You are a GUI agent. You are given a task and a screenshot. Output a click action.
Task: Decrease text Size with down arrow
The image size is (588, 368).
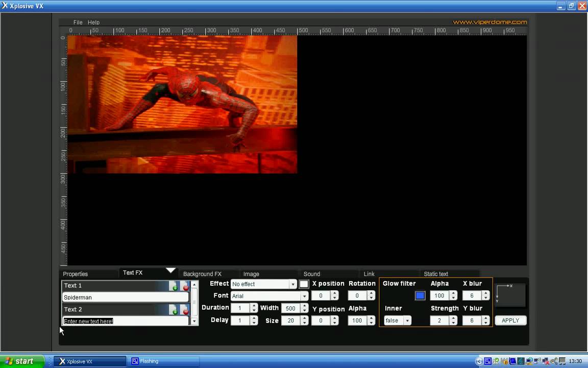tap(304, 323)
